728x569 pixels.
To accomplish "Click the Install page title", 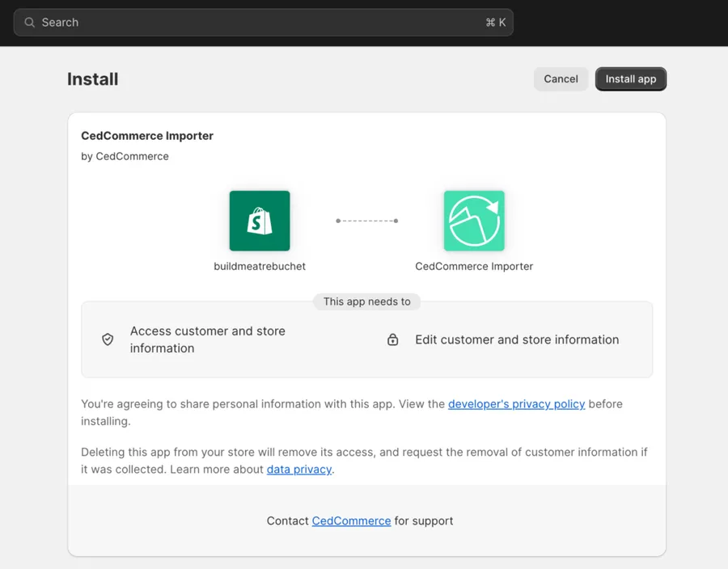I will [92, 78].
